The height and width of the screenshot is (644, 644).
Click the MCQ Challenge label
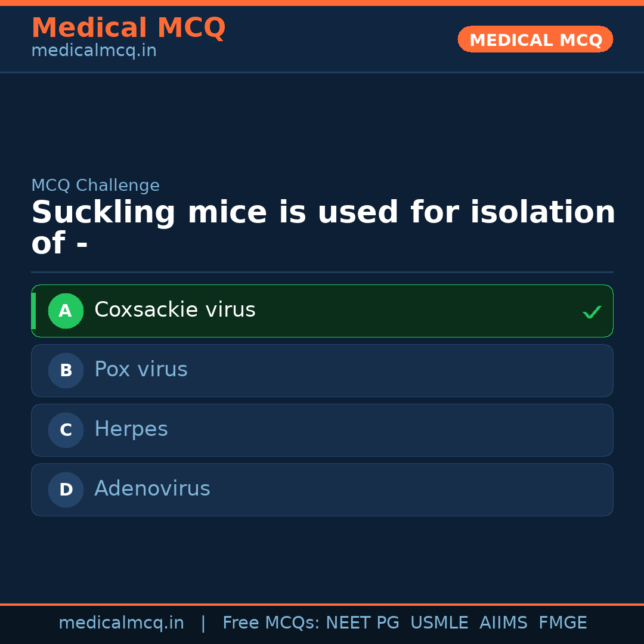coord(95,185)
